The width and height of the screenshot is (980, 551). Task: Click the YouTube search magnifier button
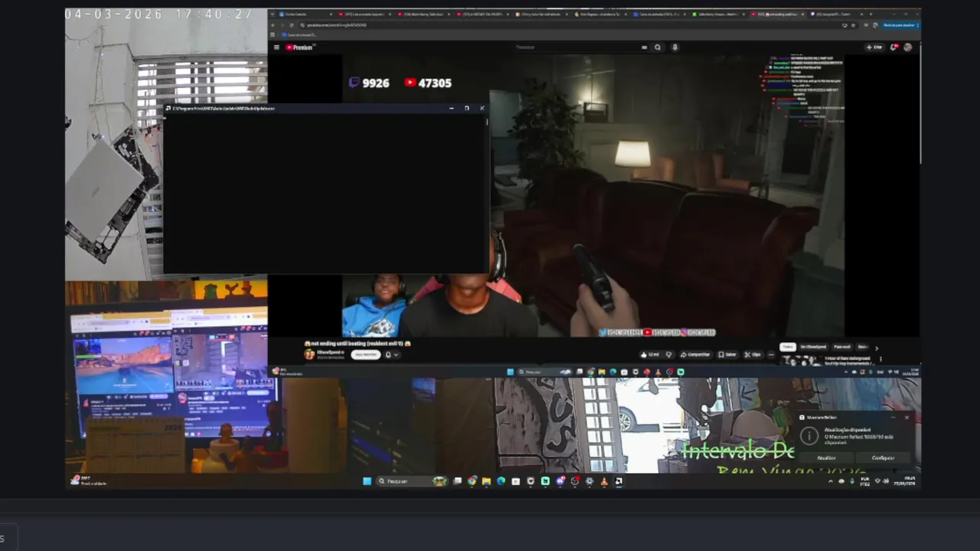[657, 47]
